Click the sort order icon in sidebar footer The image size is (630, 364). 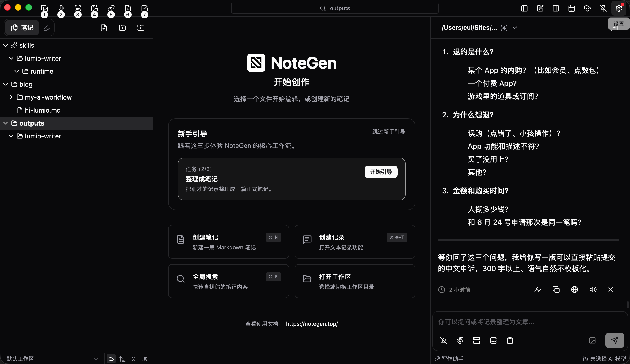click(x=122, y=359)
